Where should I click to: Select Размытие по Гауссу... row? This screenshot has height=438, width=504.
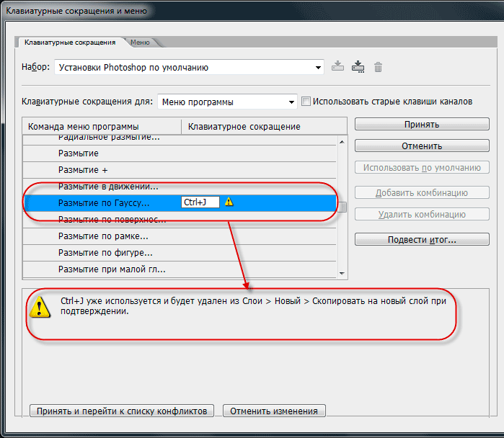click(180, 203)
